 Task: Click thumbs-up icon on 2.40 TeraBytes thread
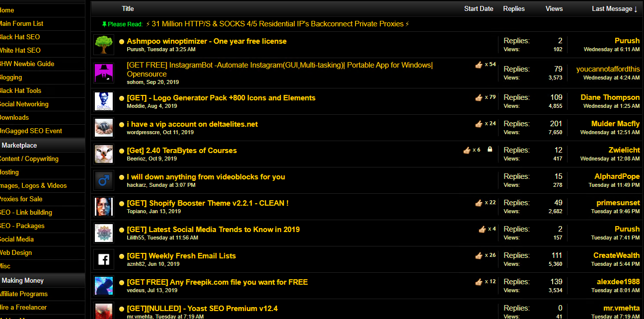[467, 150]
